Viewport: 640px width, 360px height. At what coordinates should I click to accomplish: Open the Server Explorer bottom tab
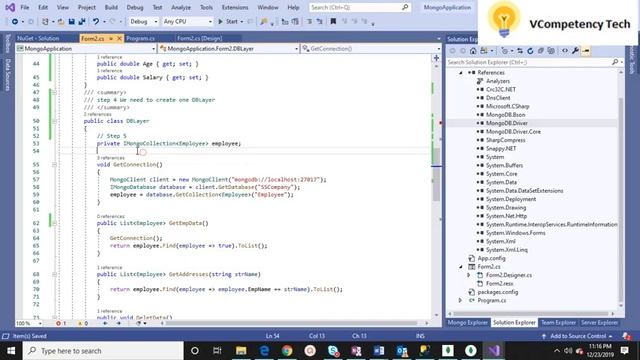click(600, 322)
